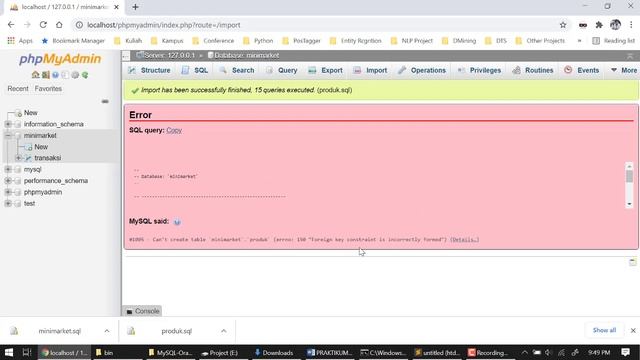Click the page settings icon below error box
Screen dimensions: 640x360
tap(632, 262)
